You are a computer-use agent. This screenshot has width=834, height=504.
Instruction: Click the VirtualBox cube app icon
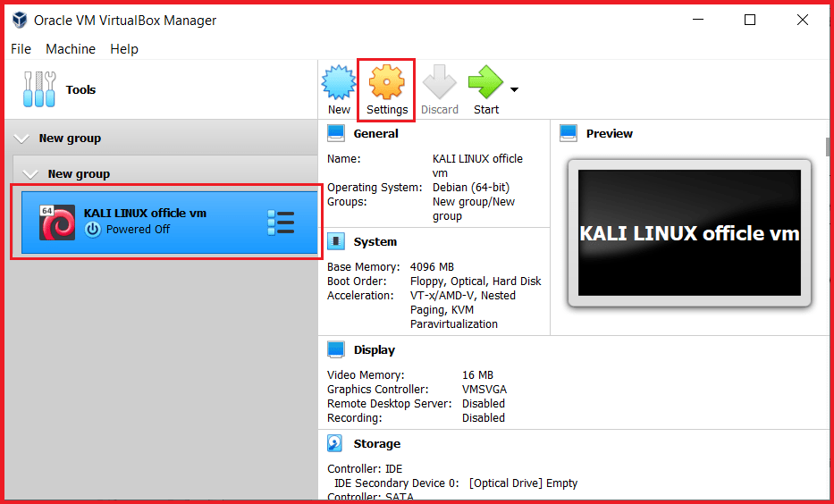pos(20,21)
